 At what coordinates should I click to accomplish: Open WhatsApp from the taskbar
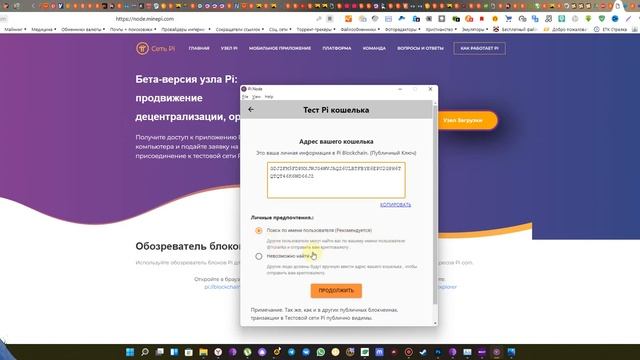coord(321,352)
